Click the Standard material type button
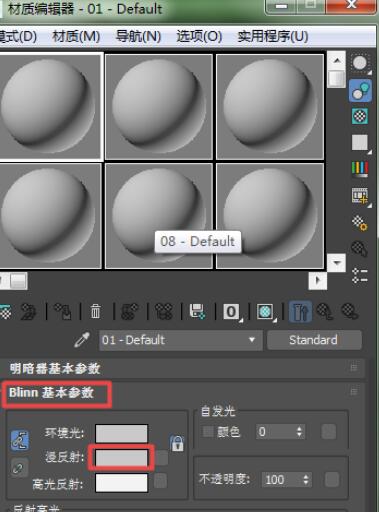The image size is (379, 512). [x=314, y=340]
